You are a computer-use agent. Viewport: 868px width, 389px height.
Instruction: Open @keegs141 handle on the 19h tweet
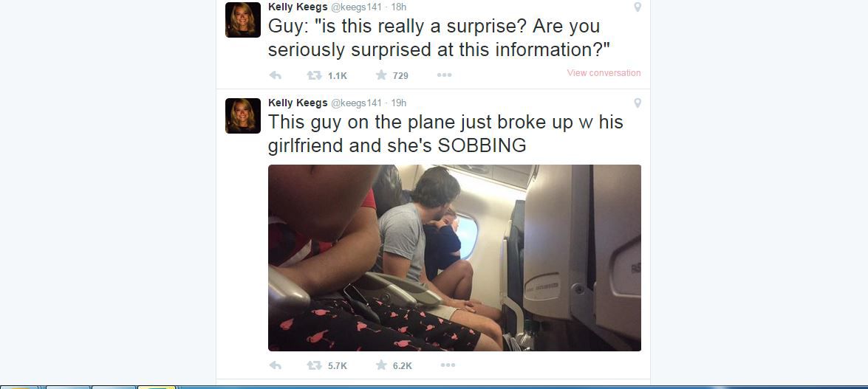[357, 103]
